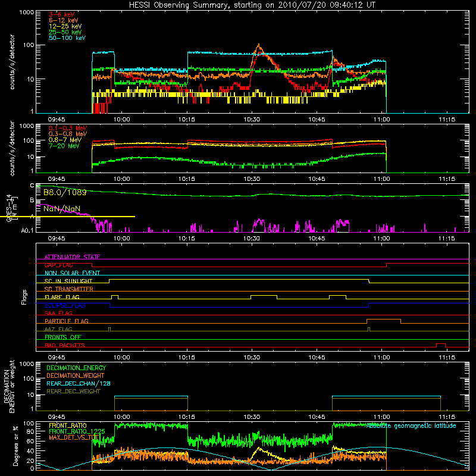Select the green 25-50 keV legend label
The width and height of the screenshot is (476, 476).
(65, 32)
